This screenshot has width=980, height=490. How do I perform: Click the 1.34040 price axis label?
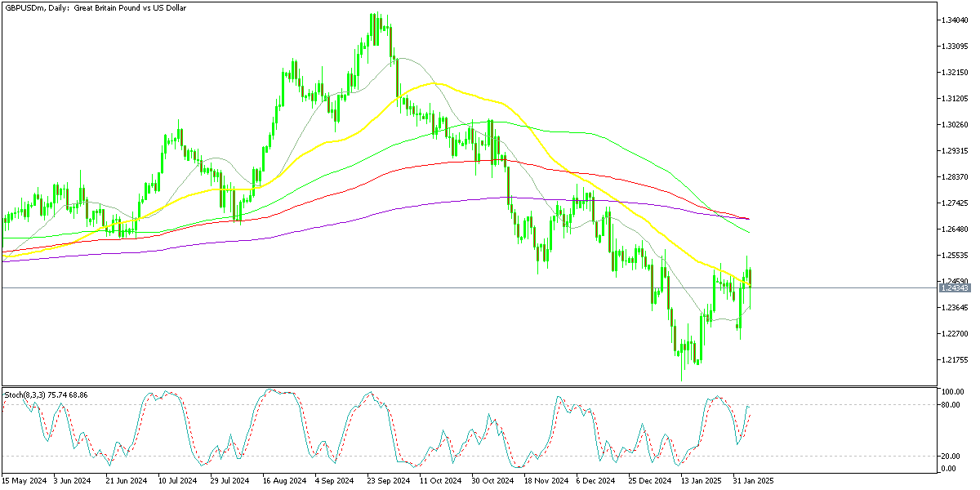pos(955,20)
